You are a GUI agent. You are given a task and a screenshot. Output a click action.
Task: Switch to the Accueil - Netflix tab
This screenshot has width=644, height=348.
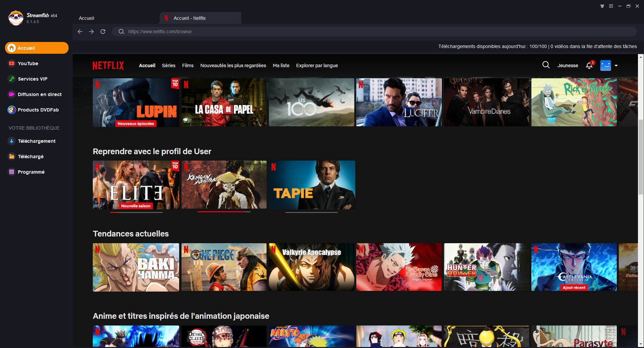201,18
